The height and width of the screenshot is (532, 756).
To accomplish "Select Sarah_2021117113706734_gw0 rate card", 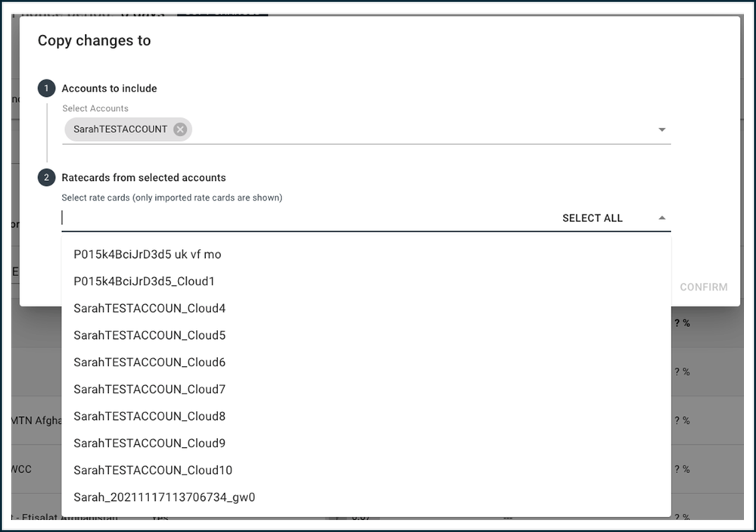I will [x=366, y=497].
